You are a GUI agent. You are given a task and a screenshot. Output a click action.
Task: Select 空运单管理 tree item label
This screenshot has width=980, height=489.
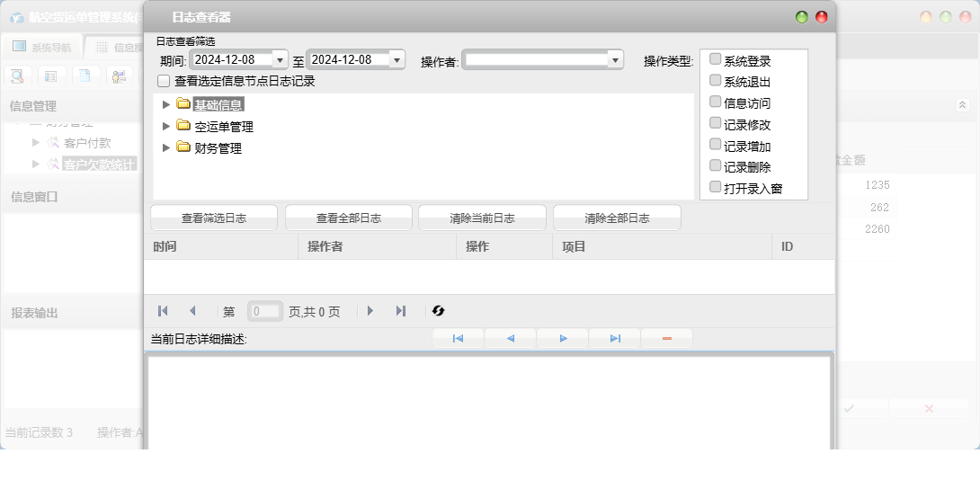point(224,127)
